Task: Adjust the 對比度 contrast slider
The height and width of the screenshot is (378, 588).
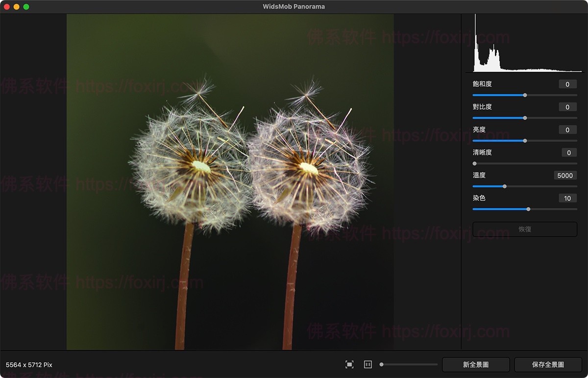Action: pyautogui.click(x=525, y=118)
